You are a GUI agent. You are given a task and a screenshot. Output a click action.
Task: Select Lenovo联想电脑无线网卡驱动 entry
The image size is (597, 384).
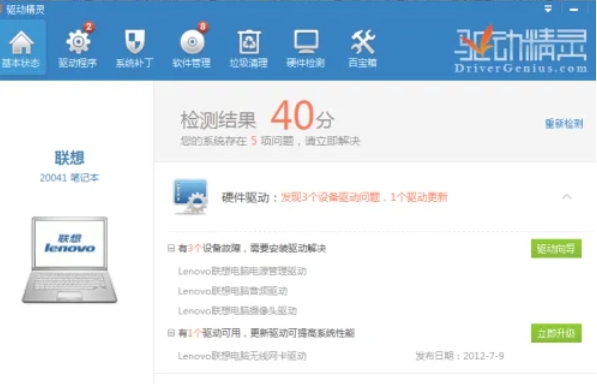click(242, 356)
